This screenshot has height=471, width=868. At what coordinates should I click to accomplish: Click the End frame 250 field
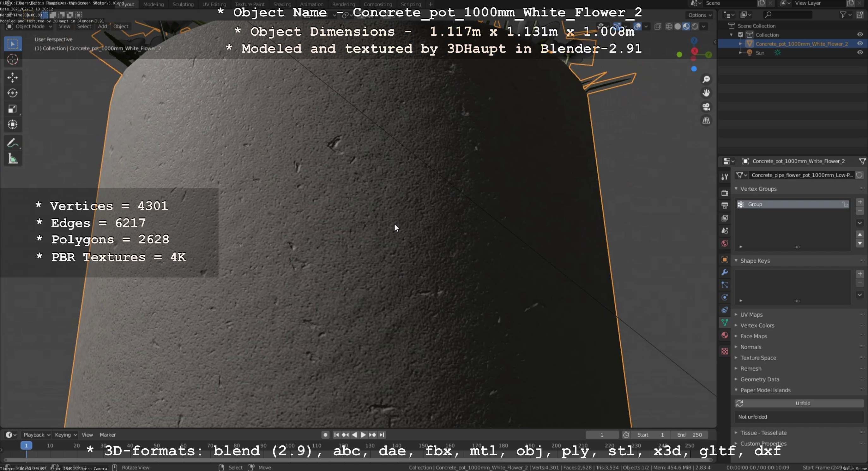(689, 435)
